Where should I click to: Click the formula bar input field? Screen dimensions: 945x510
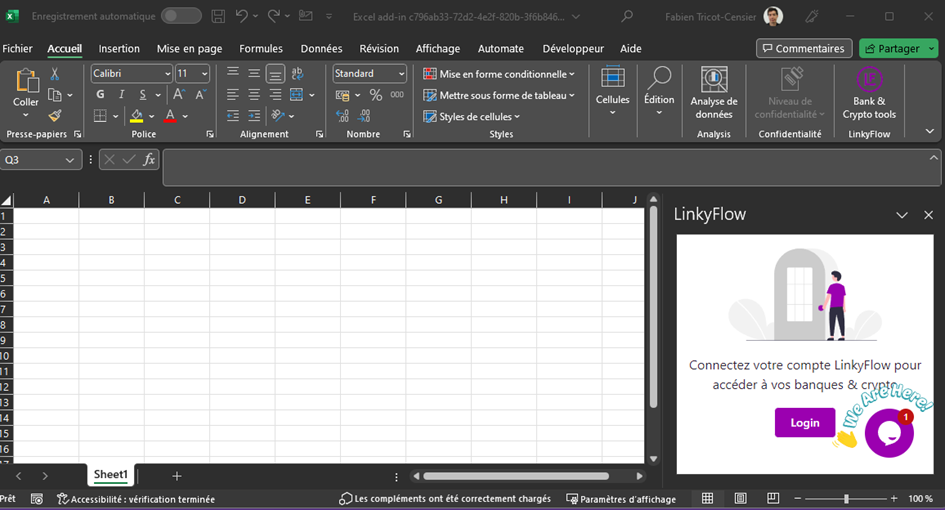point(545,168)
